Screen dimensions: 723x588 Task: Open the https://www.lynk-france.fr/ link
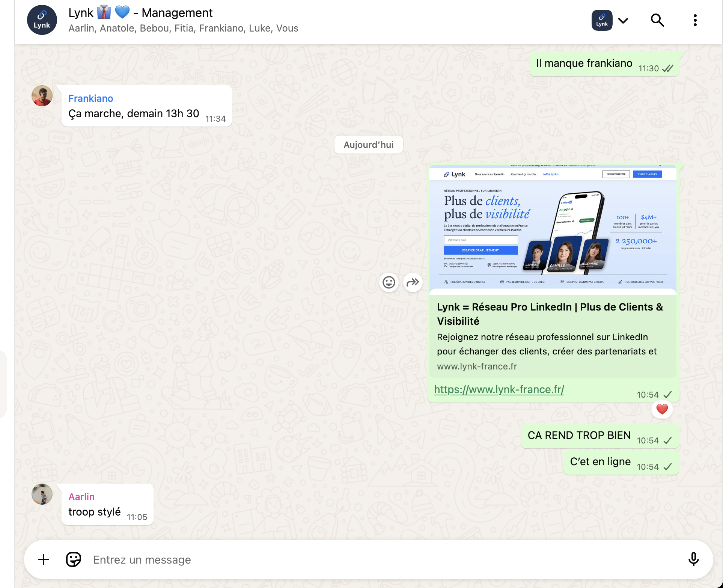[499, 389]
